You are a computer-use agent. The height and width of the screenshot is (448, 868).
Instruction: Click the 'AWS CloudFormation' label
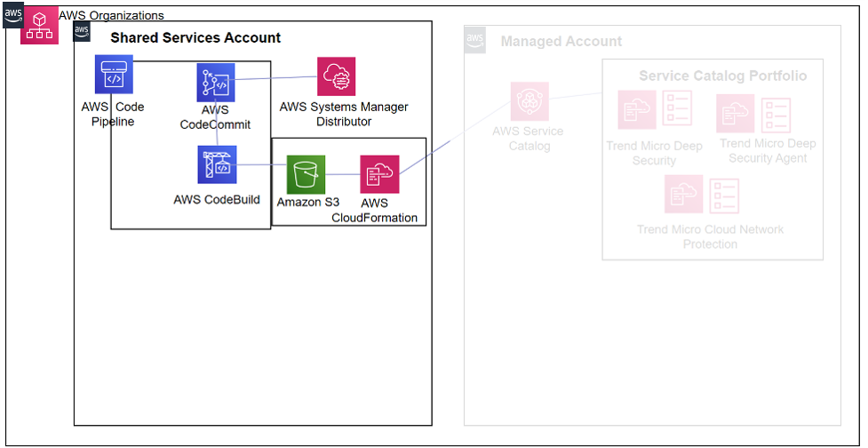click(x=375, y=211)
